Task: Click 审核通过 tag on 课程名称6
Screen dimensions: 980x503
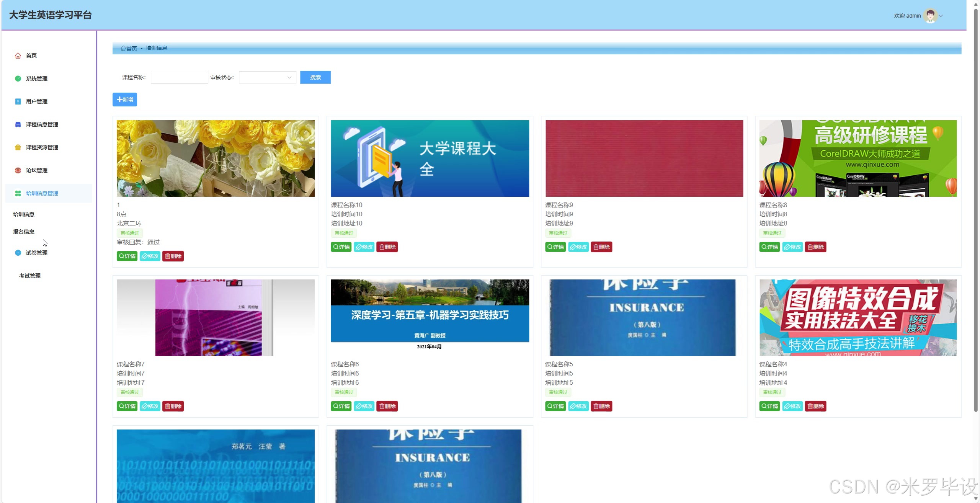Action: click(344, 393)
